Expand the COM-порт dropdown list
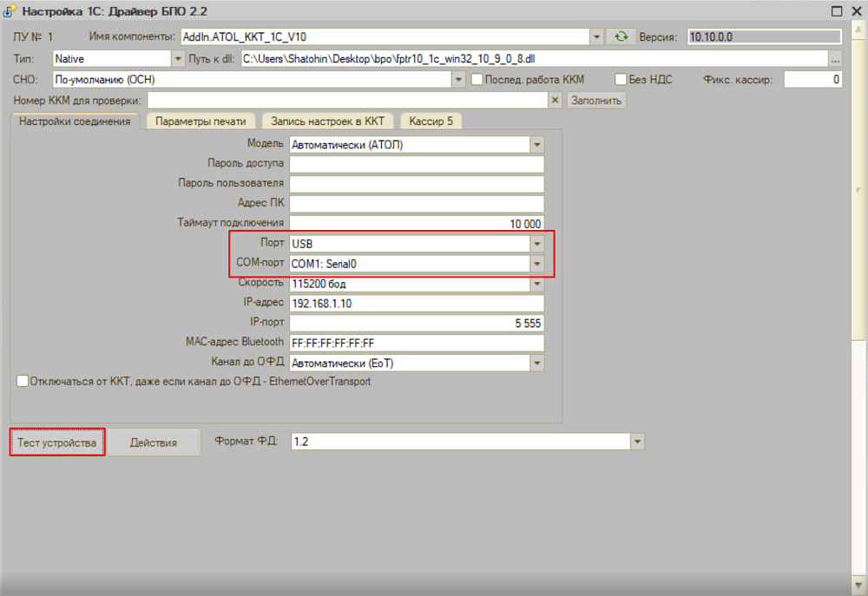Viewport: 868px width, 596px height. pos(536,264)
